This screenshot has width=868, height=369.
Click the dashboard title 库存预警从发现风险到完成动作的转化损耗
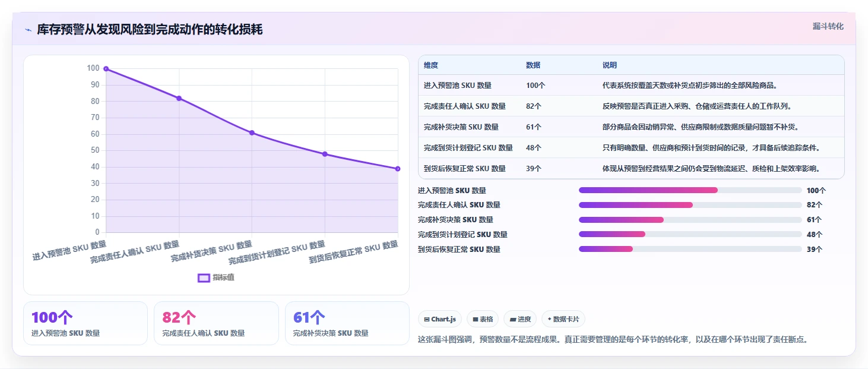coord(150,30)
